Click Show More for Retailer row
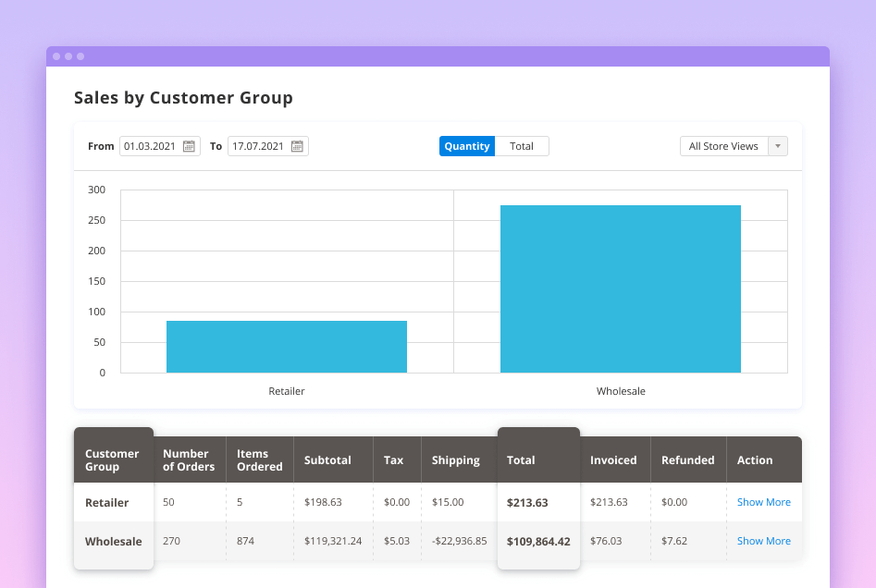The width and height of the screenshot is (876, 588). pyautogui.click(x=763, y=502)
